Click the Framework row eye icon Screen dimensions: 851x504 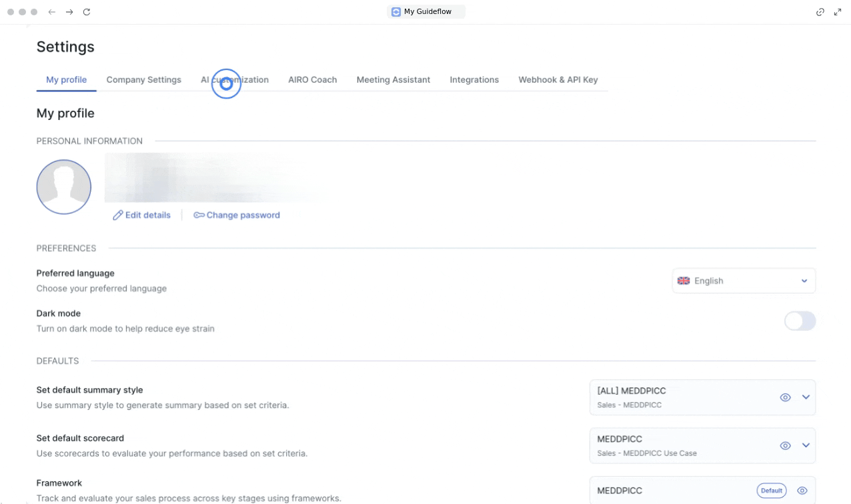click(x=802, y=491)
